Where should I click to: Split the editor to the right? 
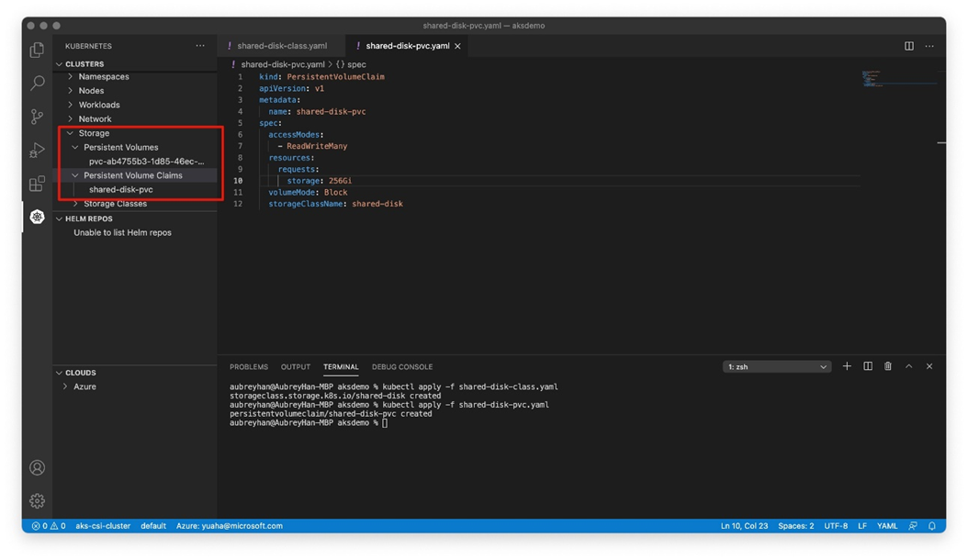pyautogui.click(x=908, y=46)
